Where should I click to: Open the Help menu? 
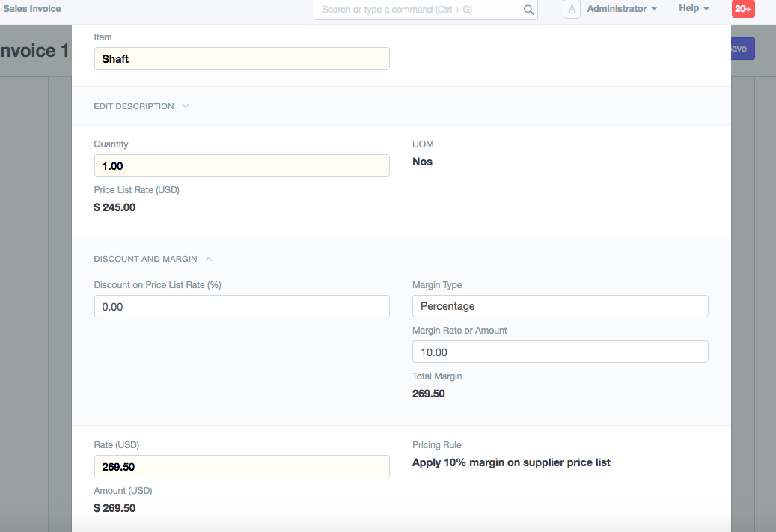694,9
